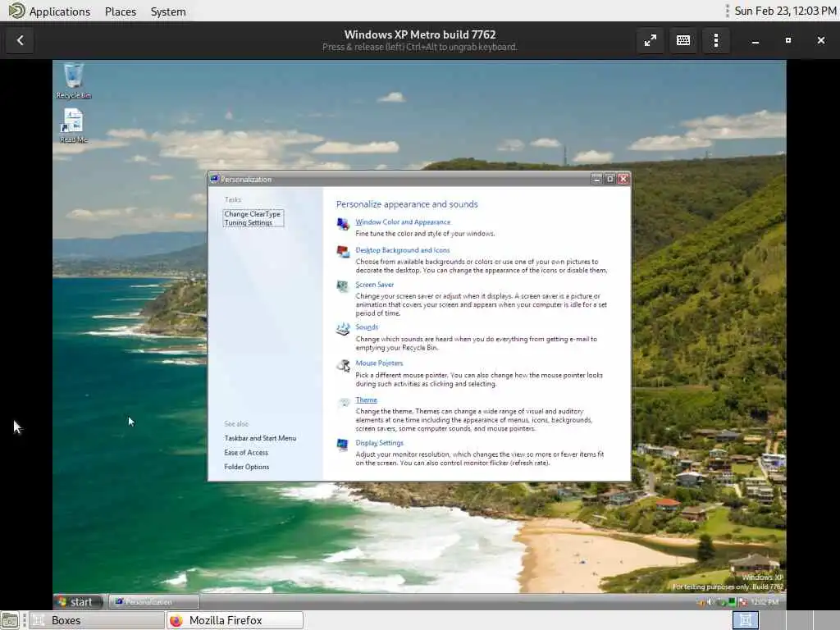Open the Theme link
Image resolution: width=840 pixels, height=630 pixels.
tap(366, 399)
